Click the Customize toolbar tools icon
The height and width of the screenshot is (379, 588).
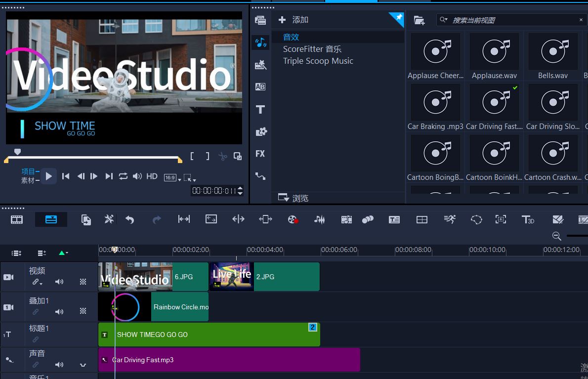coord(109,219)
